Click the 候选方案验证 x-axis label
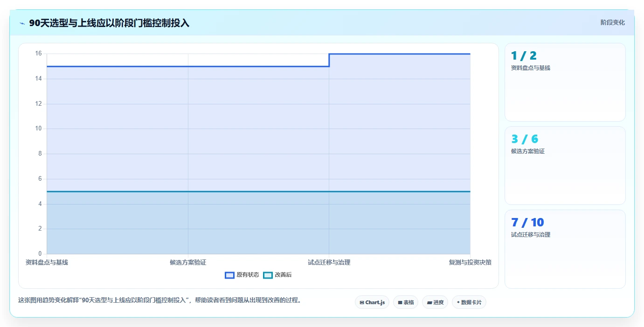The height and width of the screenshot is (327, 644). (x=188, y=263)
